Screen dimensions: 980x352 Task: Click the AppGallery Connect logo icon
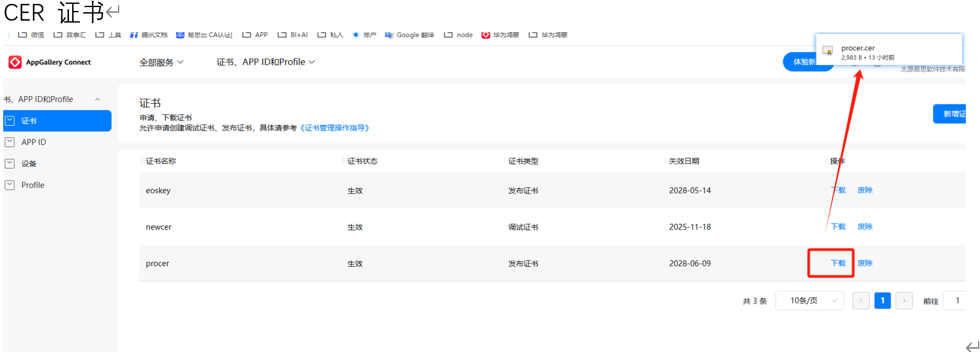(15, 62)
